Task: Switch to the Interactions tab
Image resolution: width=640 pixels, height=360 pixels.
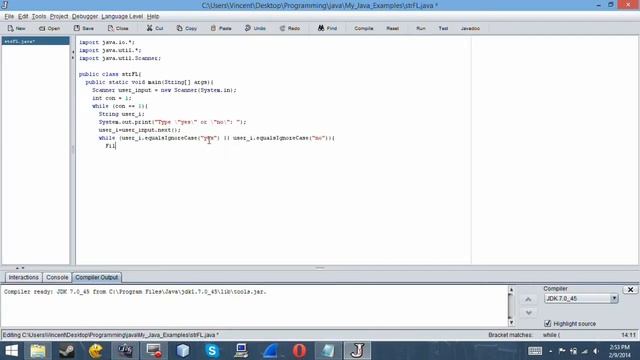Action: [24, 278]
